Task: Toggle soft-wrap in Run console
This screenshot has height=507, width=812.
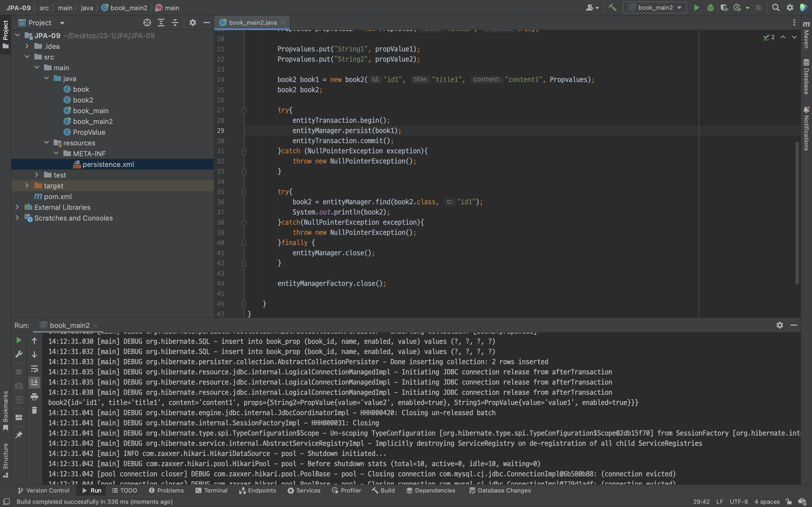Action: pos(34,369)
